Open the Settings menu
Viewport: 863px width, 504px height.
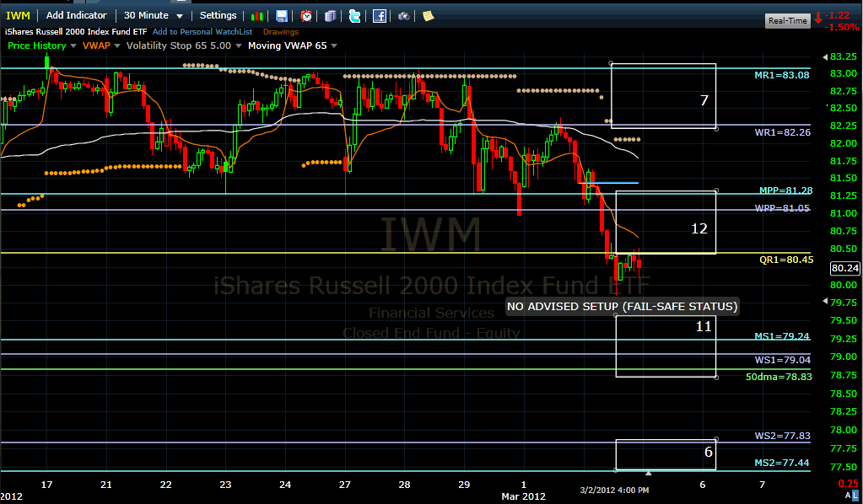coord(218,15)
